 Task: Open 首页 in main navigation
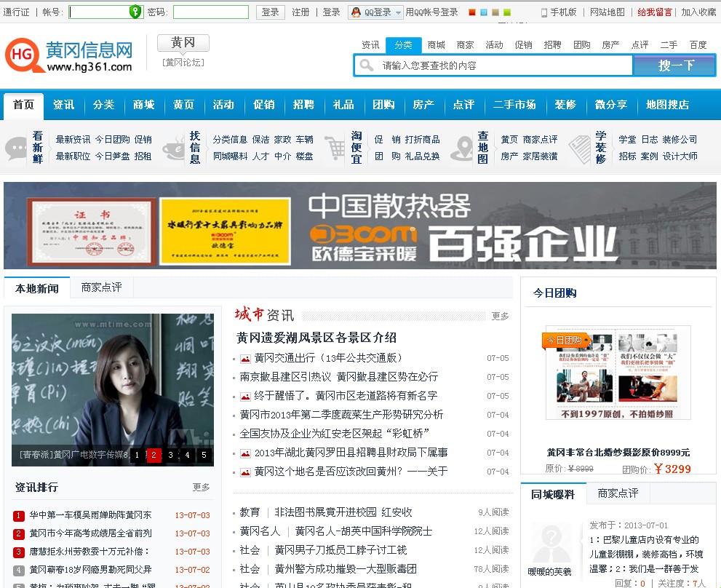[24, 105]
